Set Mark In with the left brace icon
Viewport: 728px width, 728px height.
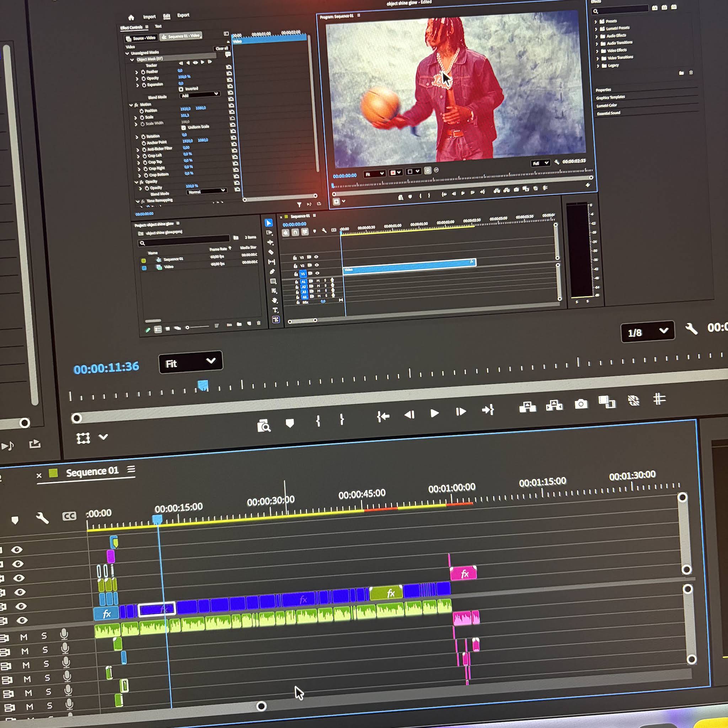318,421
